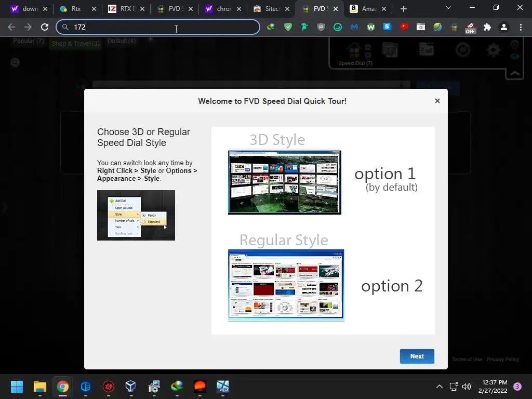Open Internet Download Manager extension icon
Viewport: 532px width, 399px height.
pos(271,27)
